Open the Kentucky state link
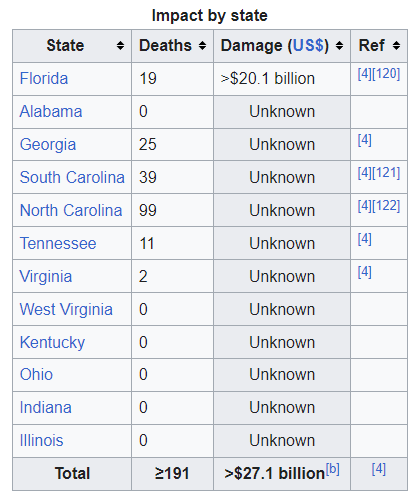The width and height of the screenshot is (416, 498). click(52, 343)
